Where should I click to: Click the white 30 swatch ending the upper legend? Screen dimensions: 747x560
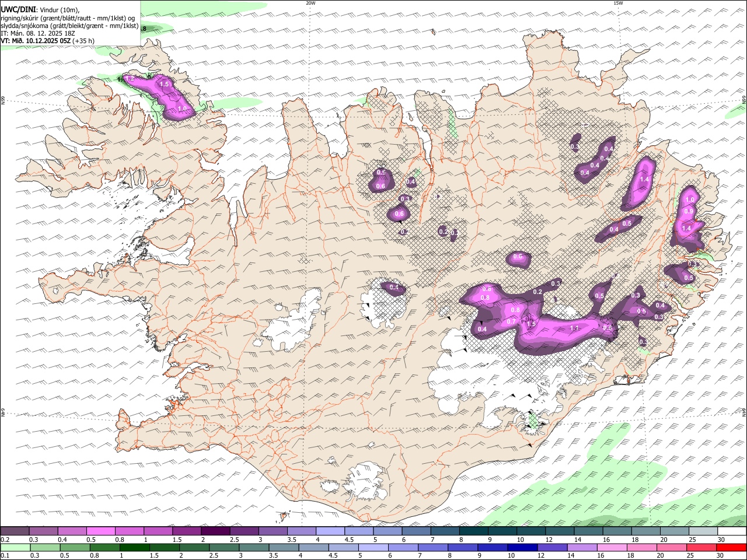732,531
